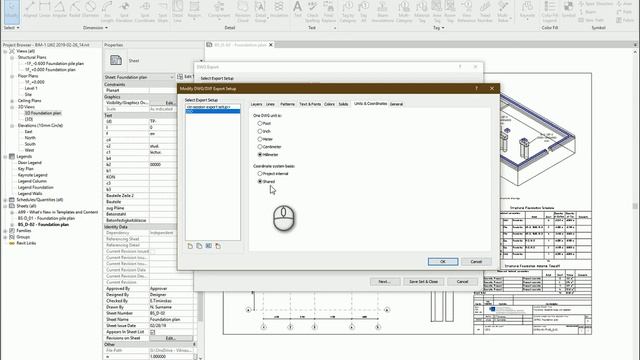
Task: Click Cancel in the DWG Export dialog
Action: (x=462, y=282)
